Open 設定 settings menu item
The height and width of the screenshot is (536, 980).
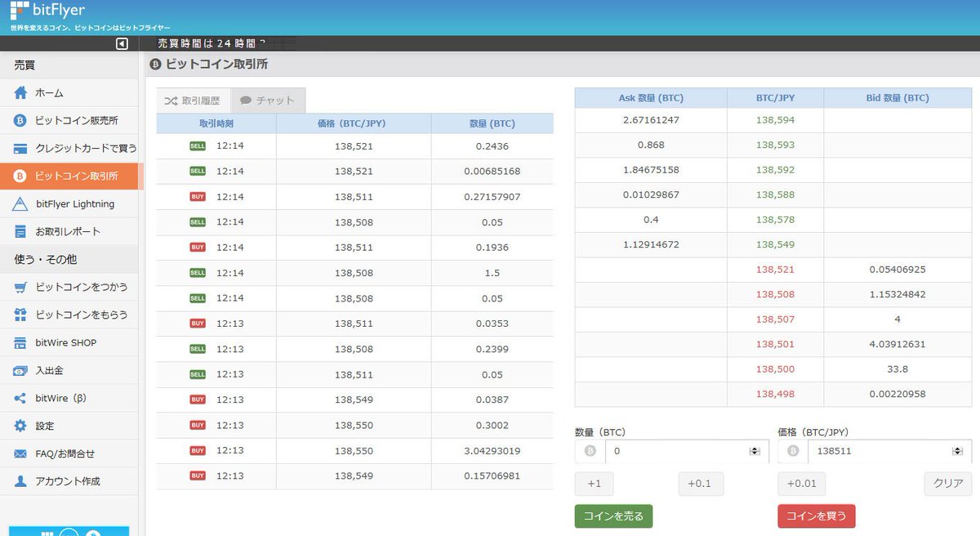pos(69,426)
